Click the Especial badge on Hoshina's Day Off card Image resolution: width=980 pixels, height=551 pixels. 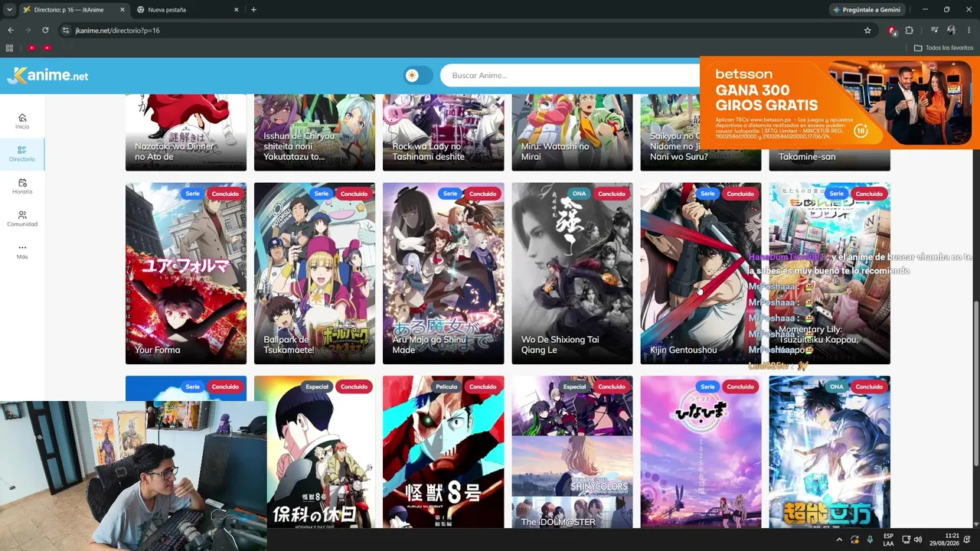coord(317,386)
